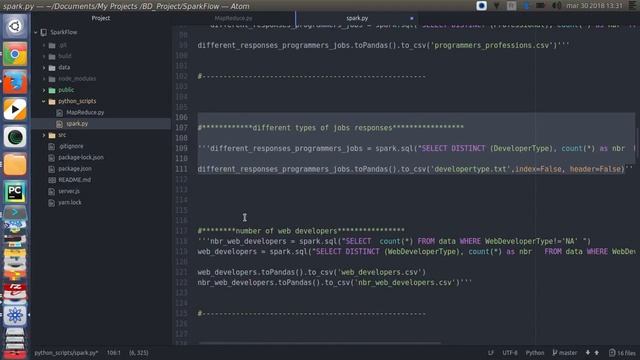Change the Python grammar selector
Image resolution: width=640 pixels, height=360 pixels.
pyautogui.click(x=535, y=353)
